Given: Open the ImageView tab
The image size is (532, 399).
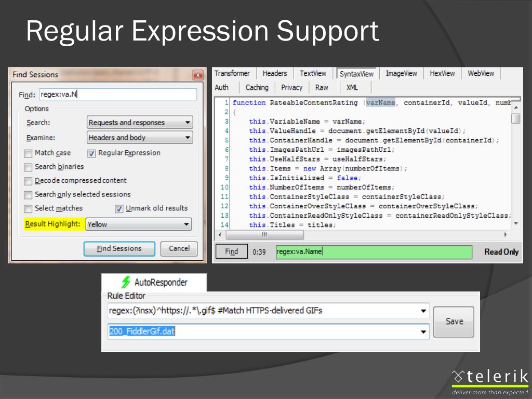Looking at the screenshot, I should [x=402, y=73].
